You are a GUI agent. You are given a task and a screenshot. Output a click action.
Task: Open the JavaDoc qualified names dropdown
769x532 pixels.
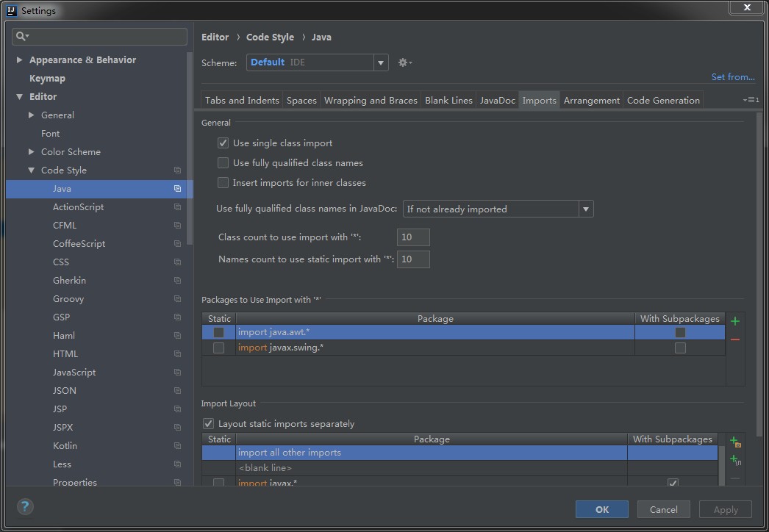(586, 209)
